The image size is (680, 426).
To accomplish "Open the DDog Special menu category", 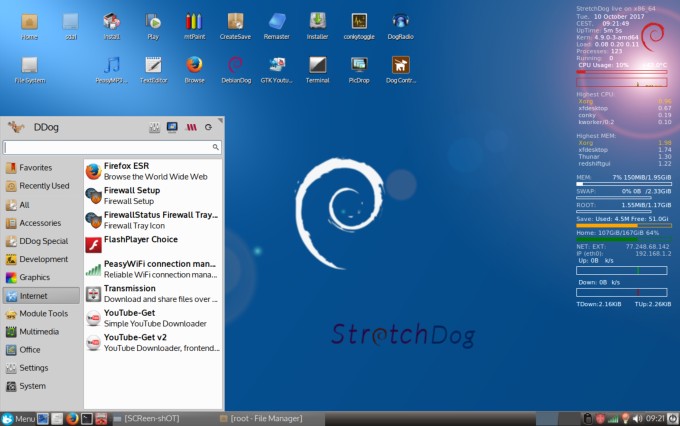I will pyautogui.click(x=42, y=241).
